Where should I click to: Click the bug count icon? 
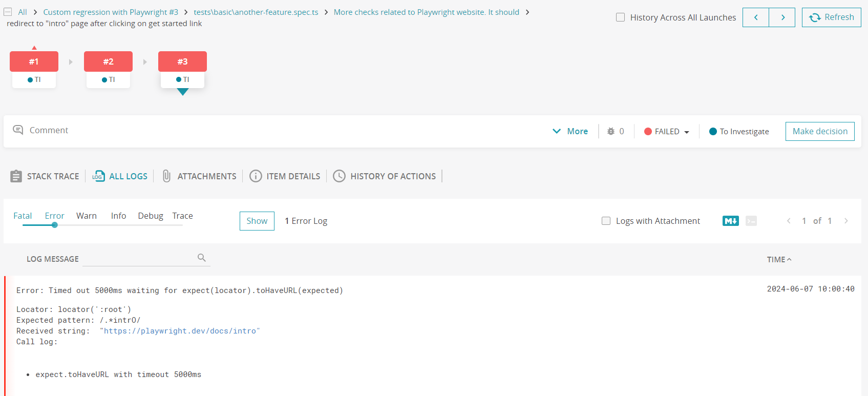tap(611, 131)
